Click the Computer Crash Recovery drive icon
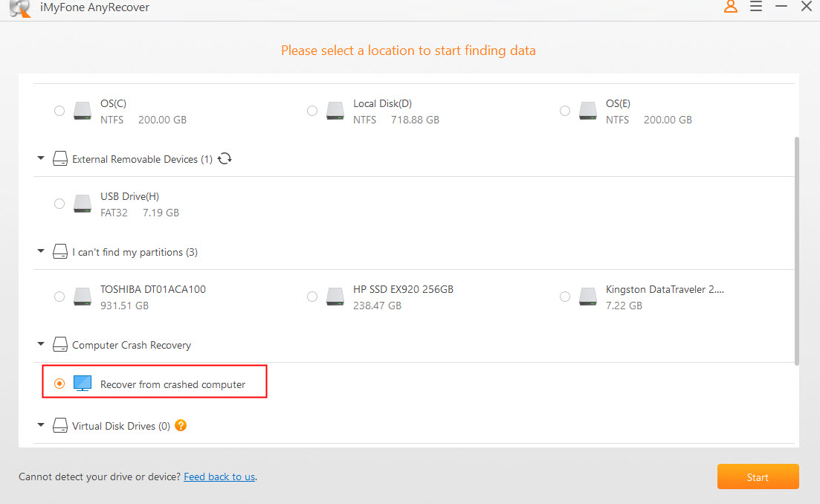Image resolution: width=820 pixels, height=504 pixels. [60, 344]
